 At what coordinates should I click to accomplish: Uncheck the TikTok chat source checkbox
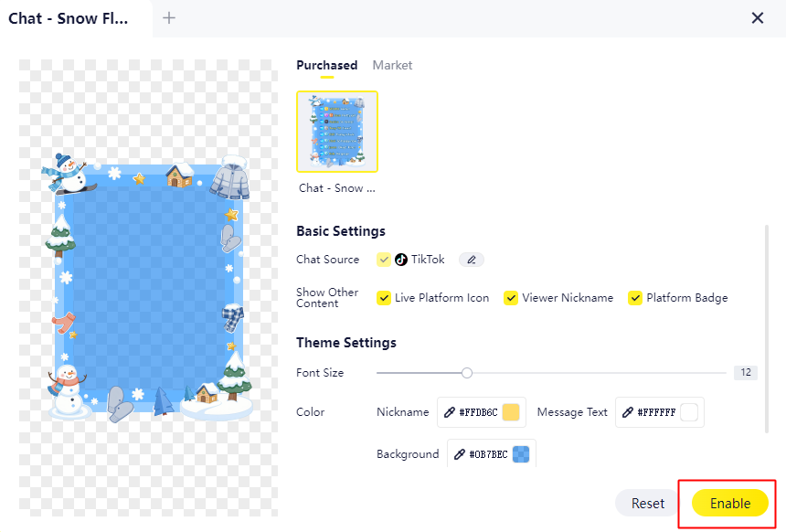pyautogui.click(x=384, y=260)
